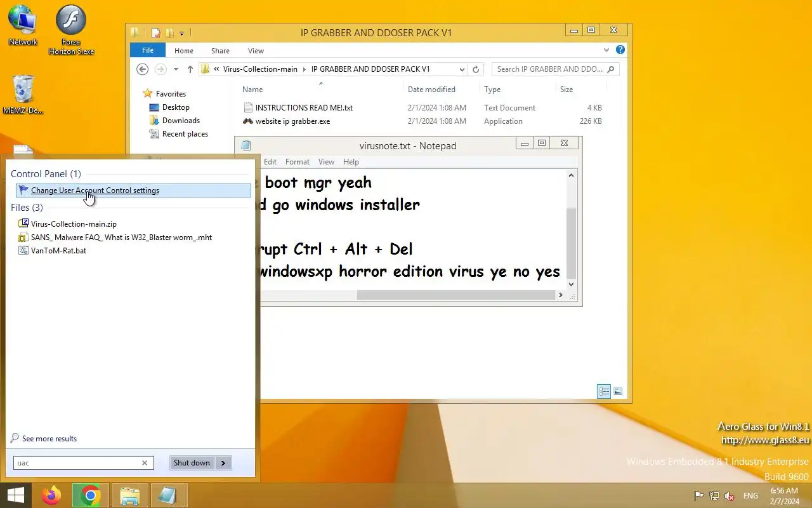
Task: Go back in Explorer navigation
Action: (143, 69)
